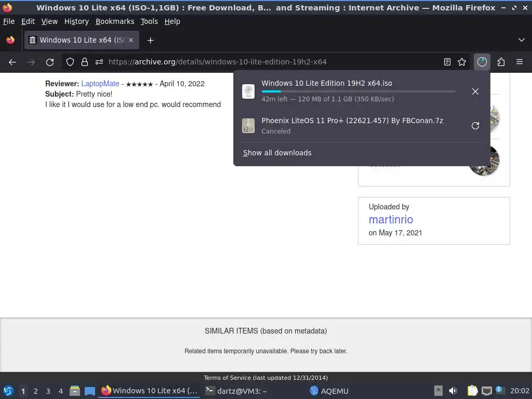This screenshot has width=532, height=399.
Task: Switch to the AQEMU taskbar window
Action: (x=329, y=391)
